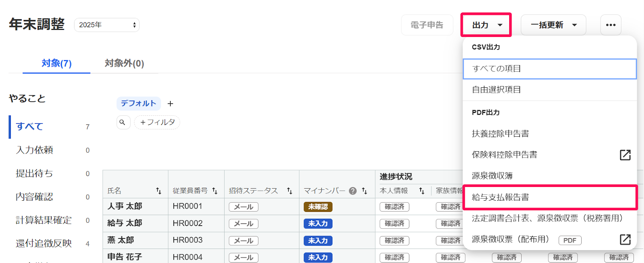This screenshot has height=263, width=644.
Task: Select the デフォルト view chip
Action: 138,103
